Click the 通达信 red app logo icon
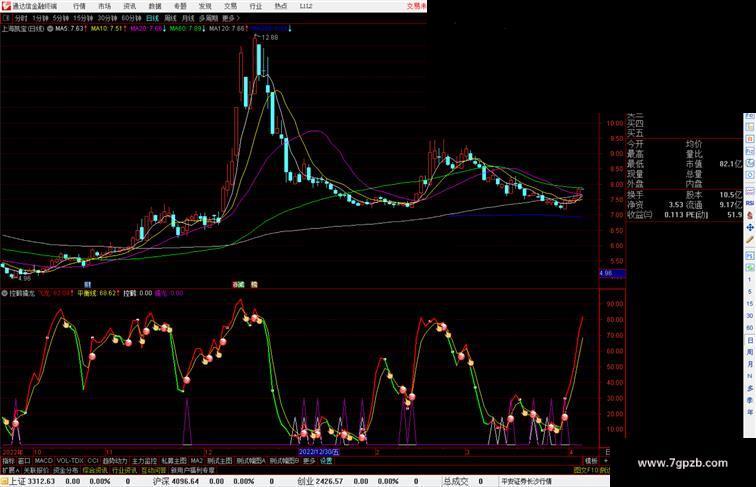The width and height of the screenshot is (756, 487). (x=6, y=6)
